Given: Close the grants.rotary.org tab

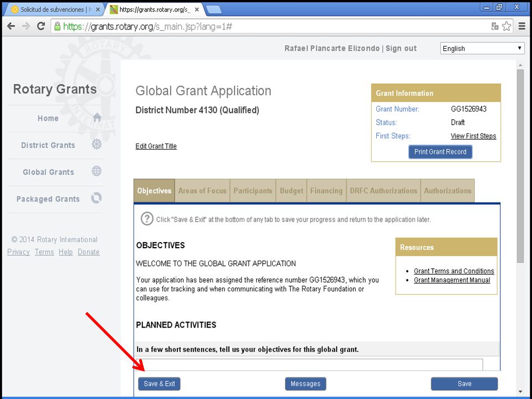Looking at the screenshot, I should pyautogui.click(x=197, y=9).
